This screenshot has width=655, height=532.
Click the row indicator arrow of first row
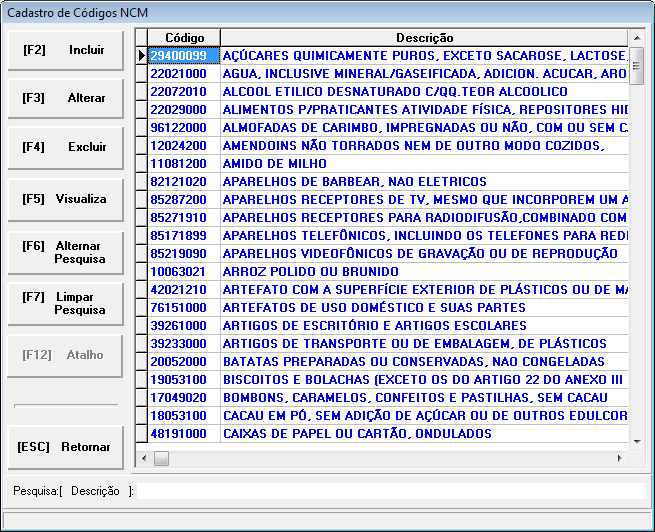point(141,56)
